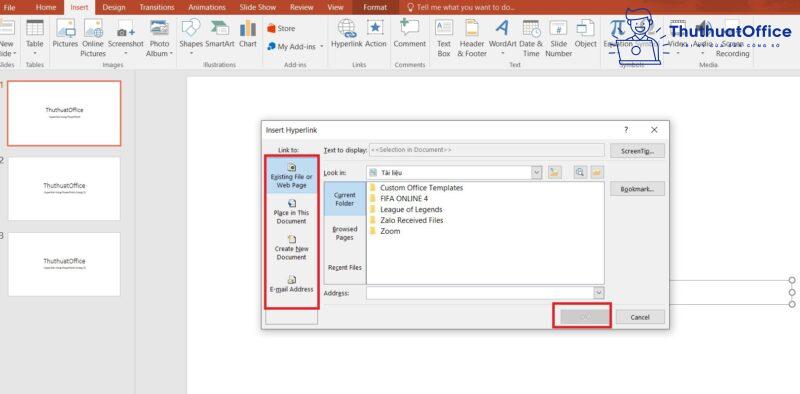
Task: Confirm with the OK button
Action: [x=584, y=317]
